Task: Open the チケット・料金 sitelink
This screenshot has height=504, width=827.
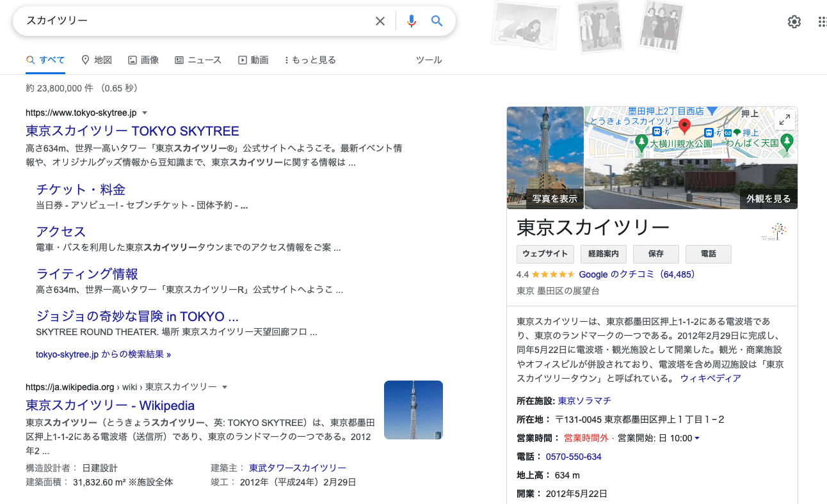Action: pos(81,189)
